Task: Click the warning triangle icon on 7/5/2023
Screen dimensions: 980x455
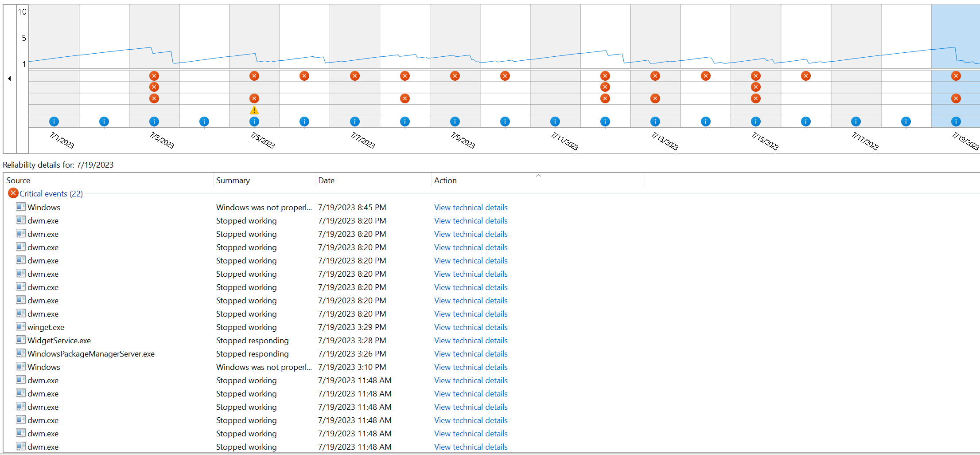Action: pyautogui.click(x=254, y=110)
